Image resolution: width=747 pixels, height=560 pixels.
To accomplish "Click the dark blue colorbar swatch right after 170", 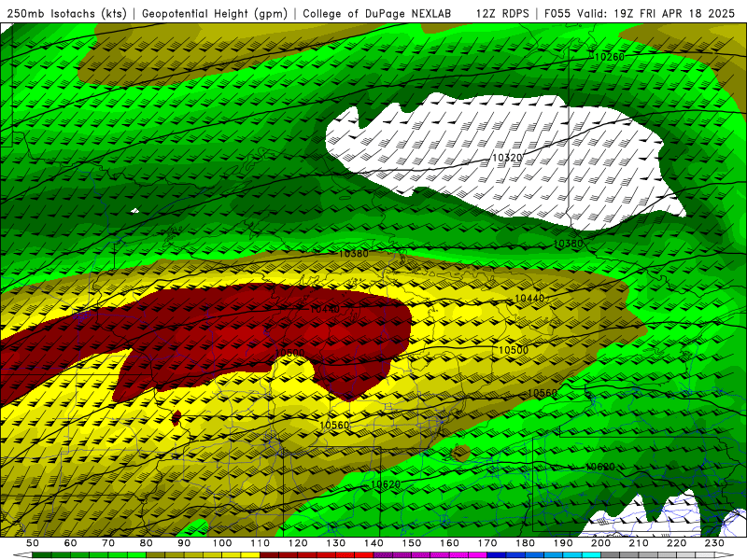I will click(x=497, y=555).
